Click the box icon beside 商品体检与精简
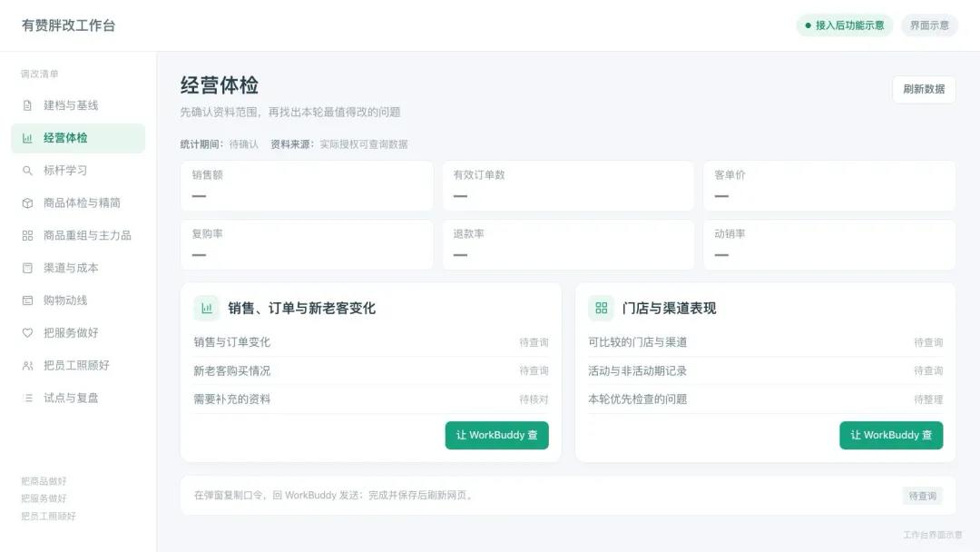Image resolution: width=980 pixels, height=552 pixels. [27, 202]
